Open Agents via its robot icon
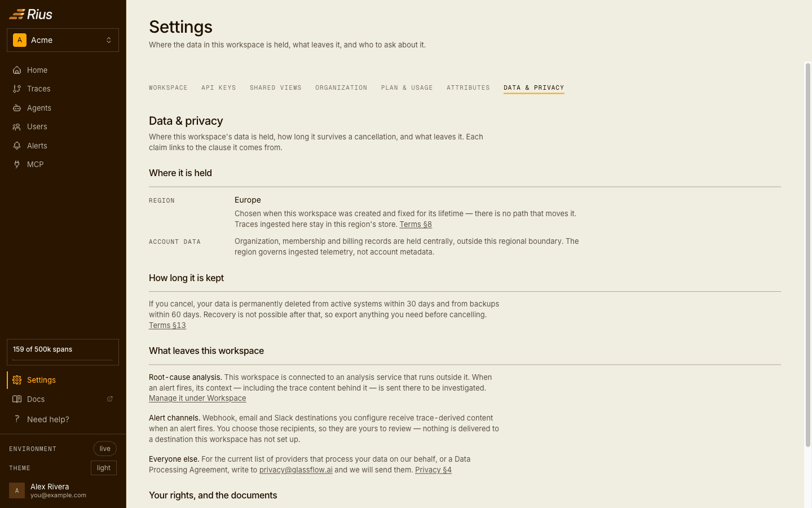Viewport: 812px width, 508px height. [x=17, y=108]
